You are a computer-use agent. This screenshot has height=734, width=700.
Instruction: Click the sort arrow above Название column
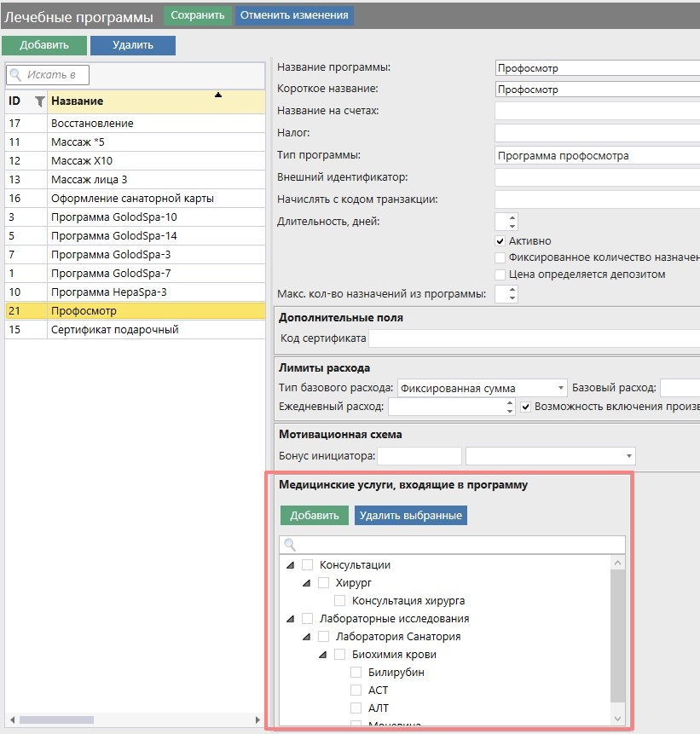218,95
